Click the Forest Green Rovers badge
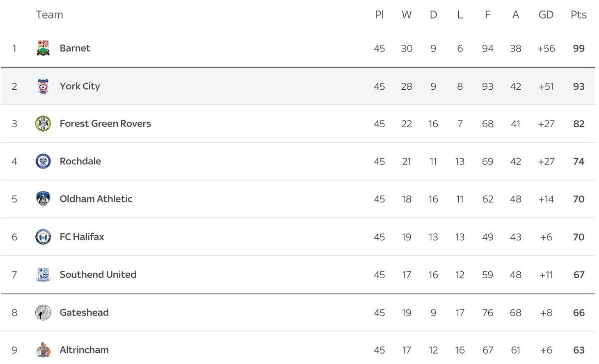This screenshot has height=364, width=599. pos(43,124)
